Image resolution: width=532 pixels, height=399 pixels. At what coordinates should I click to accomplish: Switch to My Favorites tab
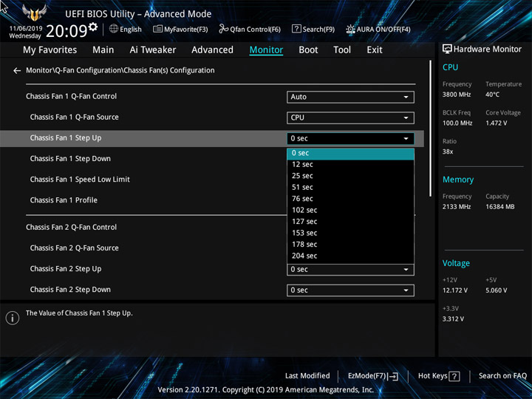(x=50, y=50)
